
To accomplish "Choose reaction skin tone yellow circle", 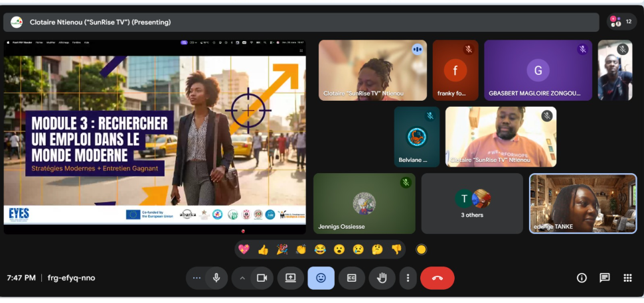I will point(421,249).
